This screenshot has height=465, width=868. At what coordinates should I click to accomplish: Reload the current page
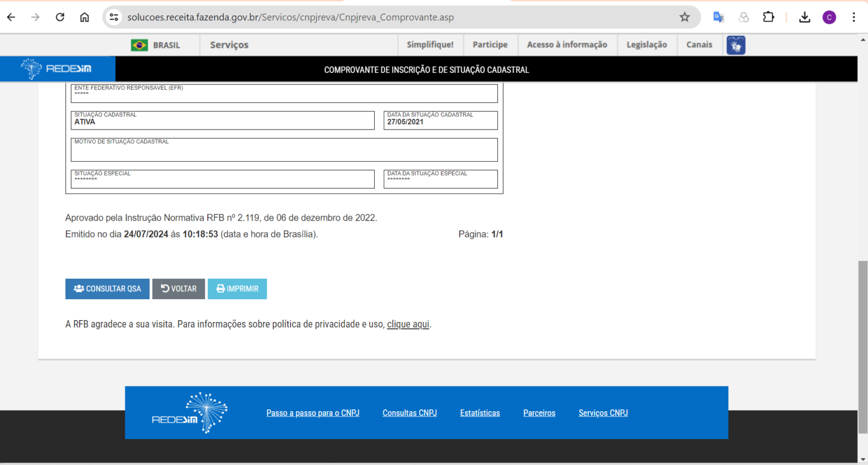[60, 17]
